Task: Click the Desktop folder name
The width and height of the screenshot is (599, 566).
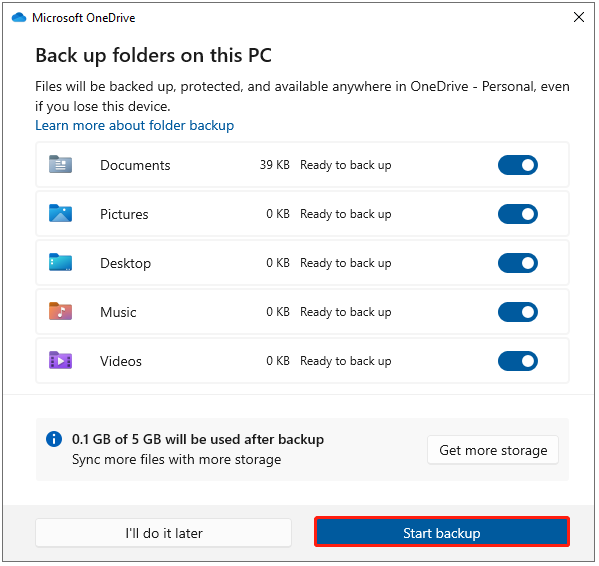Action: point(125,264)
